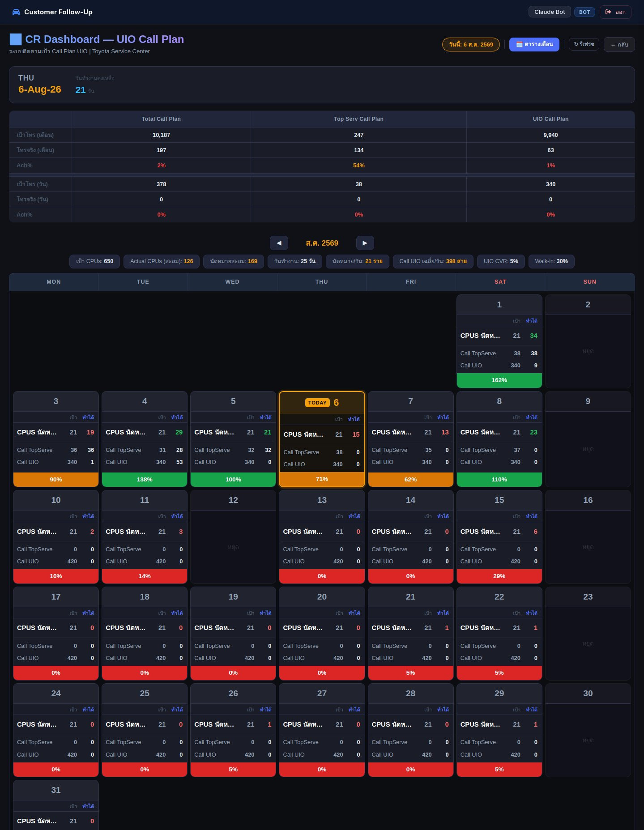Click the car logo icon in header
The width and height of the screenshot is (644, 830).
point(16,12)
